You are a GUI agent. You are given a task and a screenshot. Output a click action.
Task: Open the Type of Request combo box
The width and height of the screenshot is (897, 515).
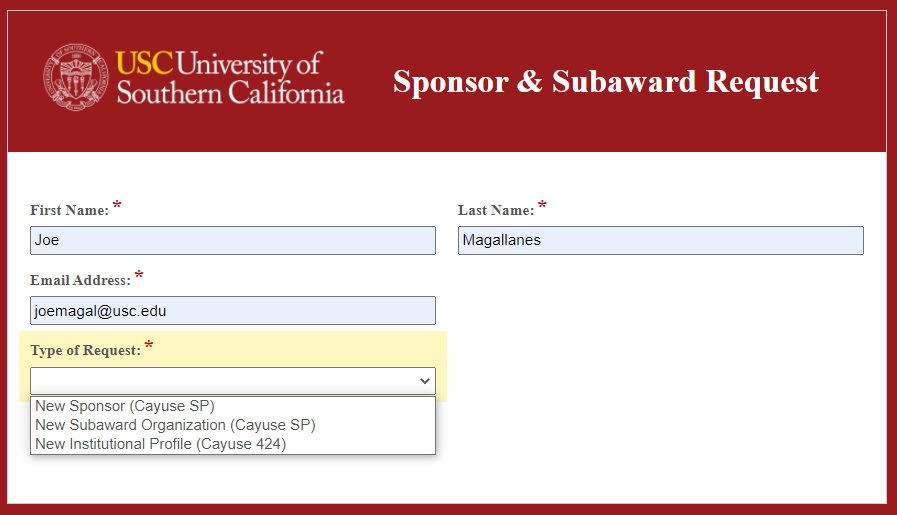(233, 381)
